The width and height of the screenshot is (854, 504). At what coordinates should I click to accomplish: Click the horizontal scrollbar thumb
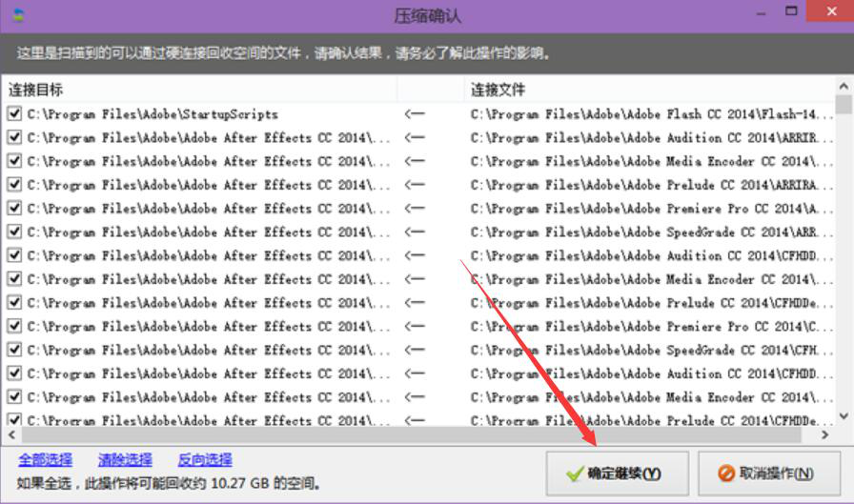(x=411, y=434)
